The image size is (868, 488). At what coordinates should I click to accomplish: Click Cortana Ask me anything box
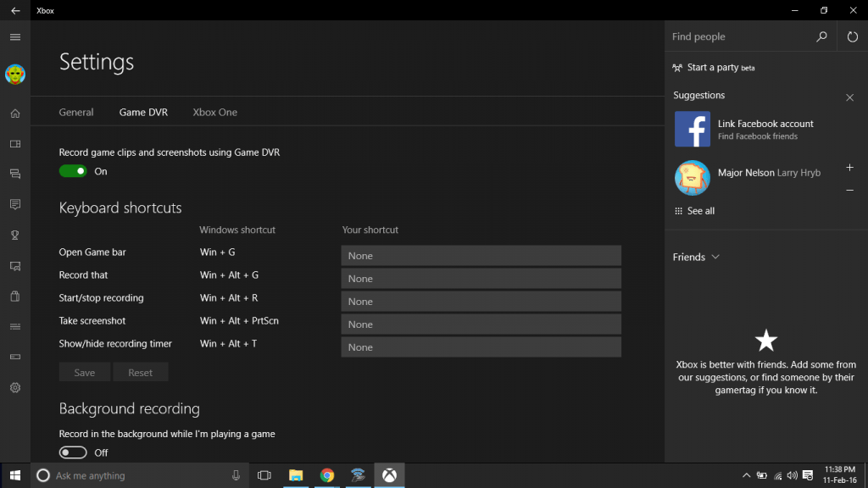[138, 475]
